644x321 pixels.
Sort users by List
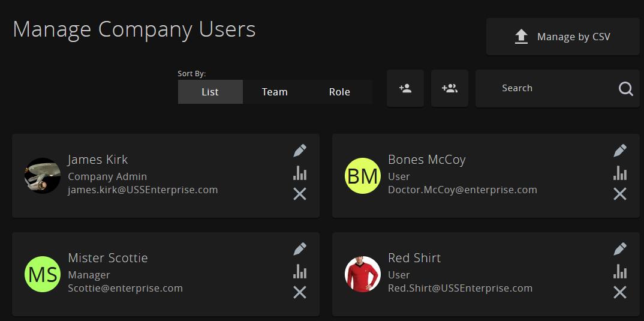(x=210, y=92)
